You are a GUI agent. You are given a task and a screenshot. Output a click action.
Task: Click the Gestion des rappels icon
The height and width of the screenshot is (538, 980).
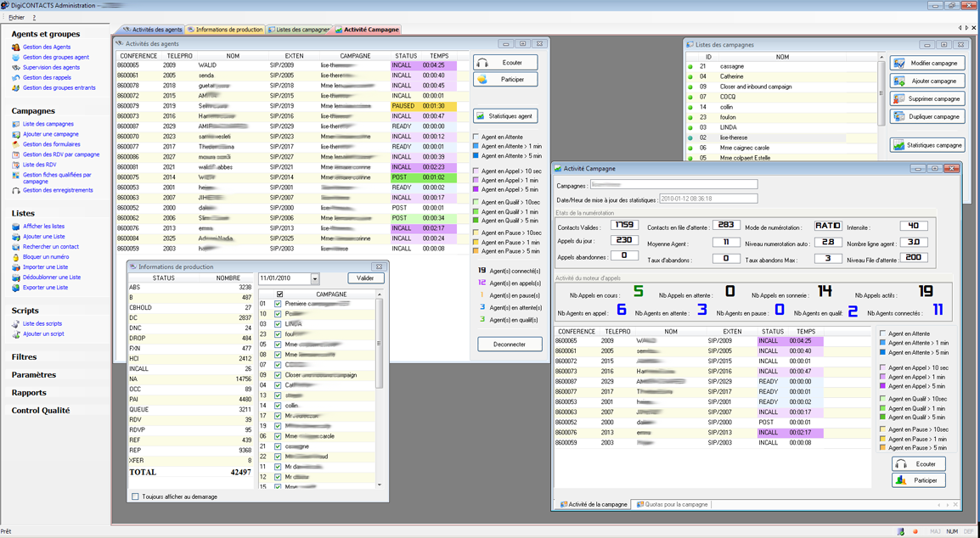15,78
